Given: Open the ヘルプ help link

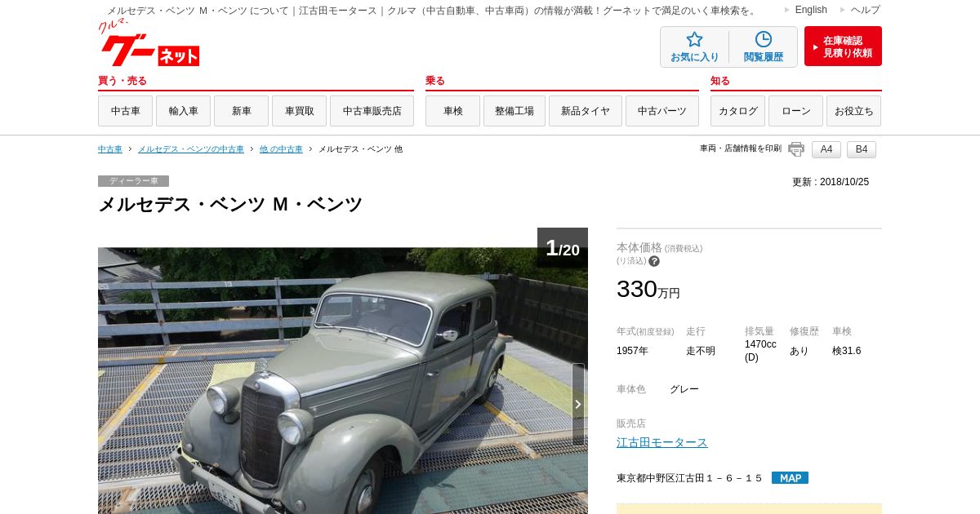Looking at the screenshot, I should 866,10.
